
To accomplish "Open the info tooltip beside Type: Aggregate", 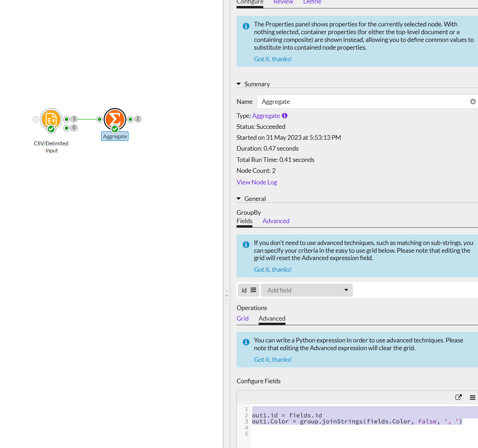I will (x=285, y=115).
